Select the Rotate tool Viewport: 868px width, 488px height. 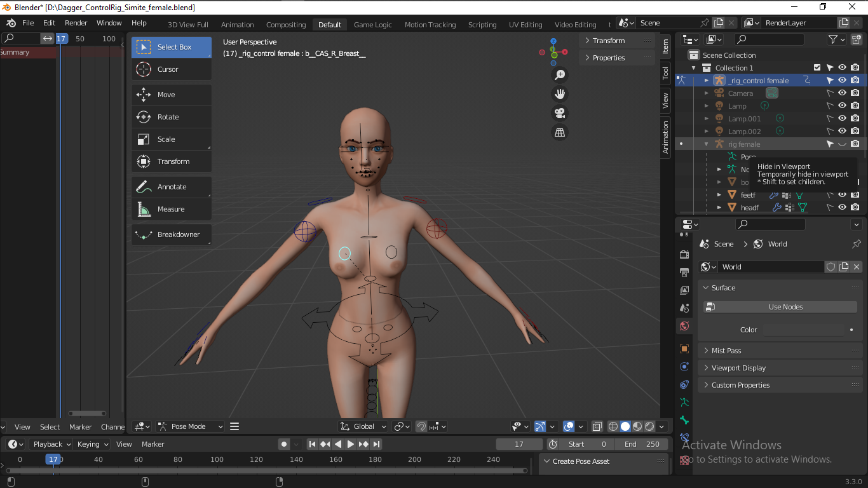(171, 116)
